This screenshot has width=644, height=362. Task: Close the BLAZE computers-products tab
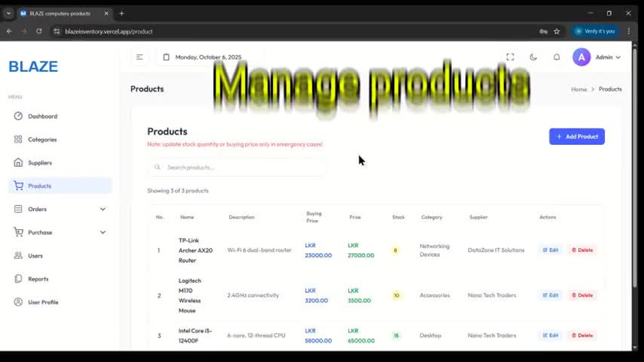click(x=106, y=14)
